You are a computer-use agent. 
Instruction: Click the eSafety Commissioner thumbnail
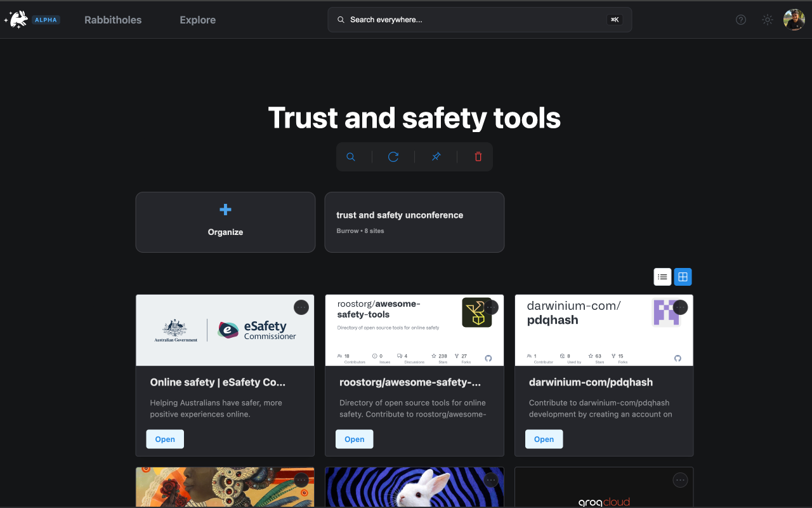[x=225, y=330]
